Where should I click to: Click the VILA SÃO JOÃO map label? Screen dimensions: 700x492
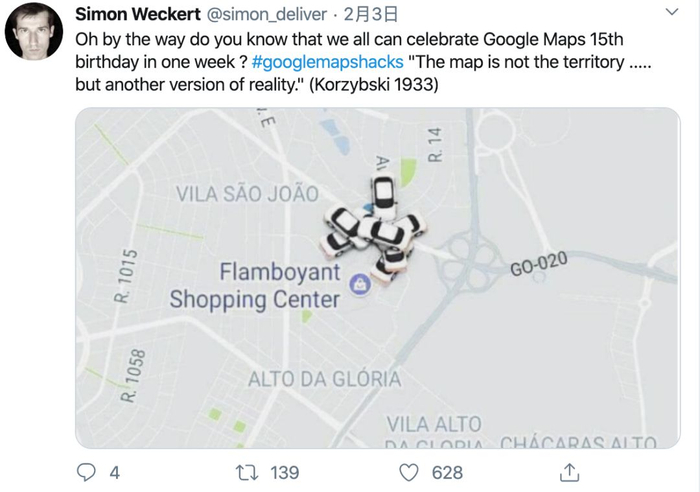pos(247,193)
